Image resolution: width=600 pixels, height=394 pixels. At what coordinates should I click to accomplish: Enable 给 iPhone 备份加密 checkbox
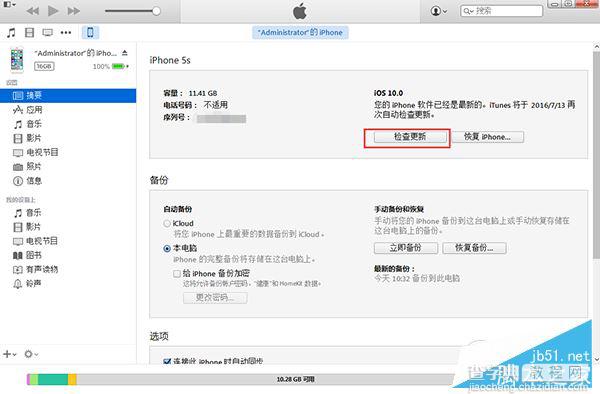tap(177, 274)
